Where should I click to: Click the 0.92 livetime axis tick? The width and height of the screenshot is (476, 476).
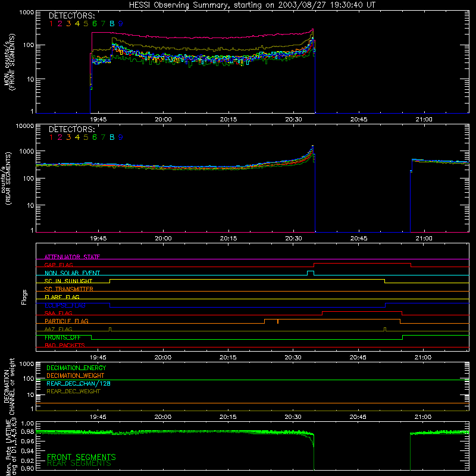click(x=27, y=460)
